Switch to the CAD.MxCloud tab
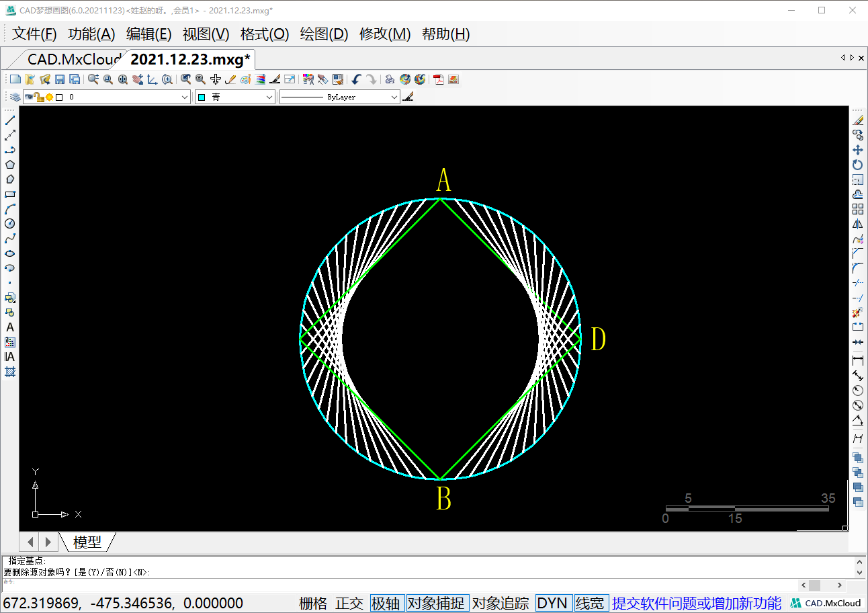868x613 pixels. (x=73, y=59)
